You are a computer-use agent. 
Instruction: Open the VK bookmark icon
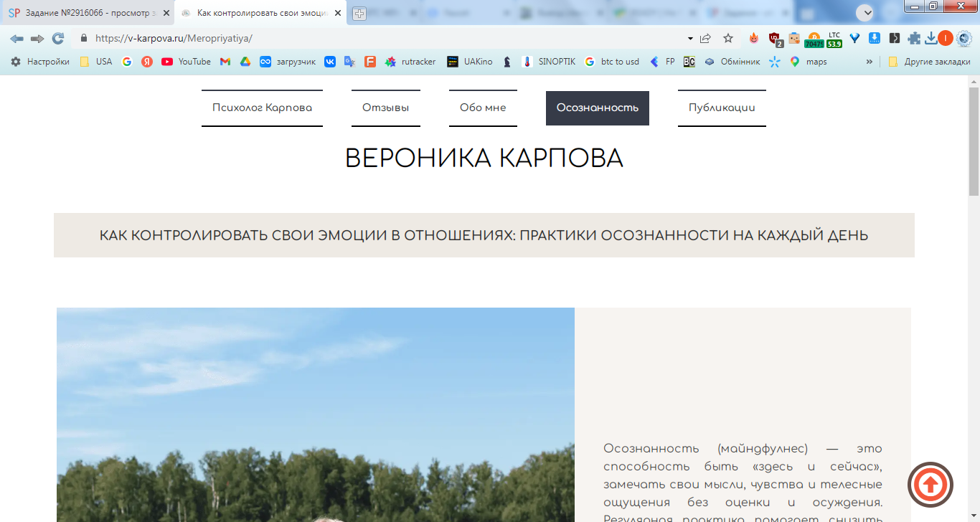click(330, 62)
